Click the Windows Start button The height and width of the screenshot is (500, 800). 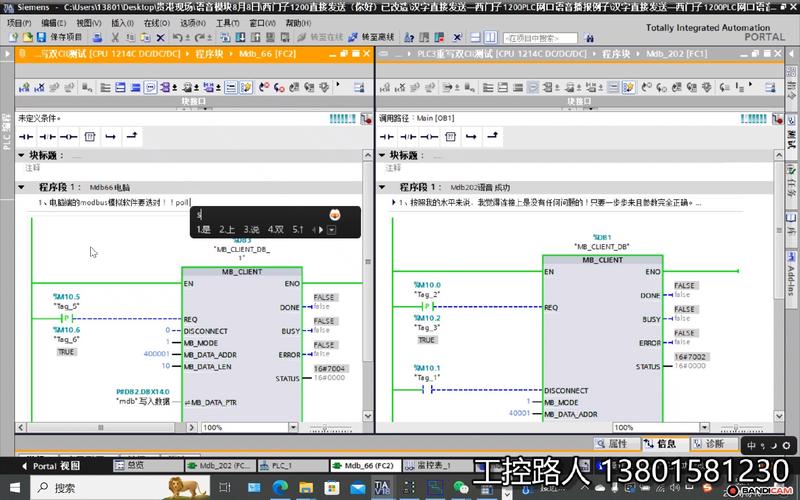14,488
